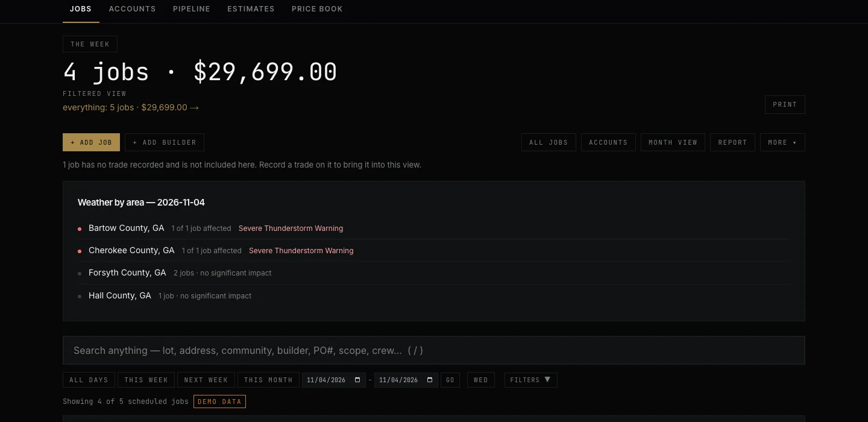
Task: Focus the end date input field
Action: point(406,380)
